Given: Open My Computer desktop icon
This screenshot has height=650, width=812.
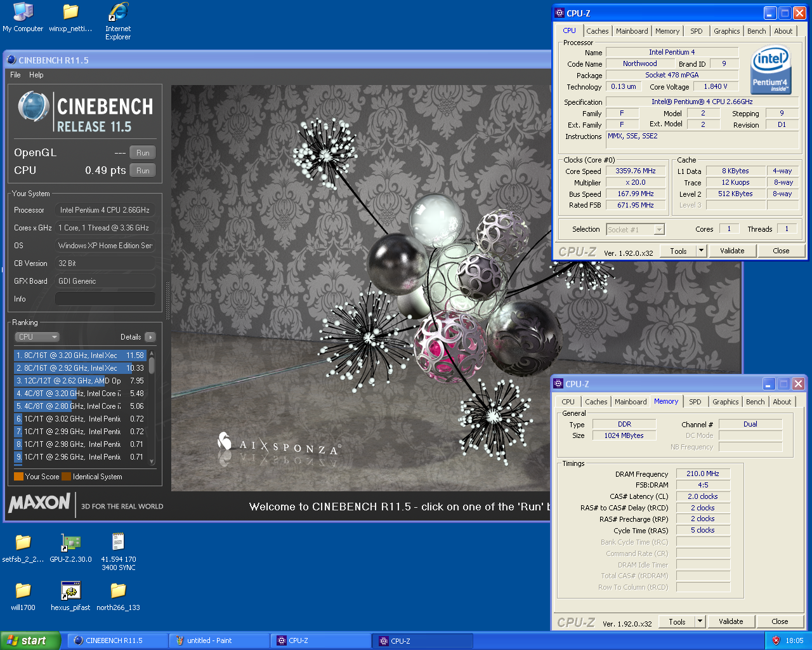Looking at the screenshot, I should point(23,17).
